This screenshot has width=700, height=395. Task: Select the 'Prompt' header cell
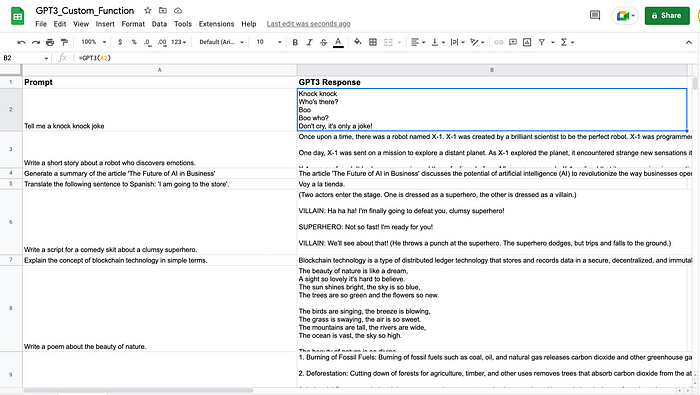pos(160,82)
